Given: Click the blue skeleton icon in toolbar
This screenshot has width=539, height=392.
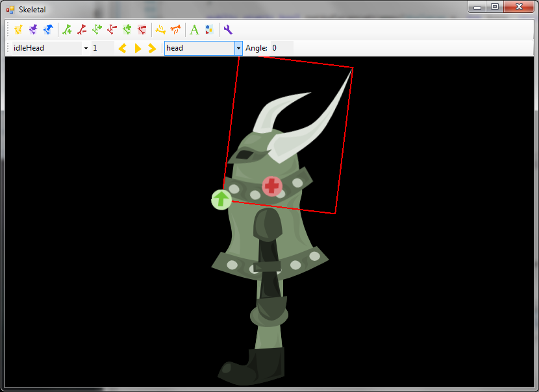Looking at the screenshot, I should 48,29.
